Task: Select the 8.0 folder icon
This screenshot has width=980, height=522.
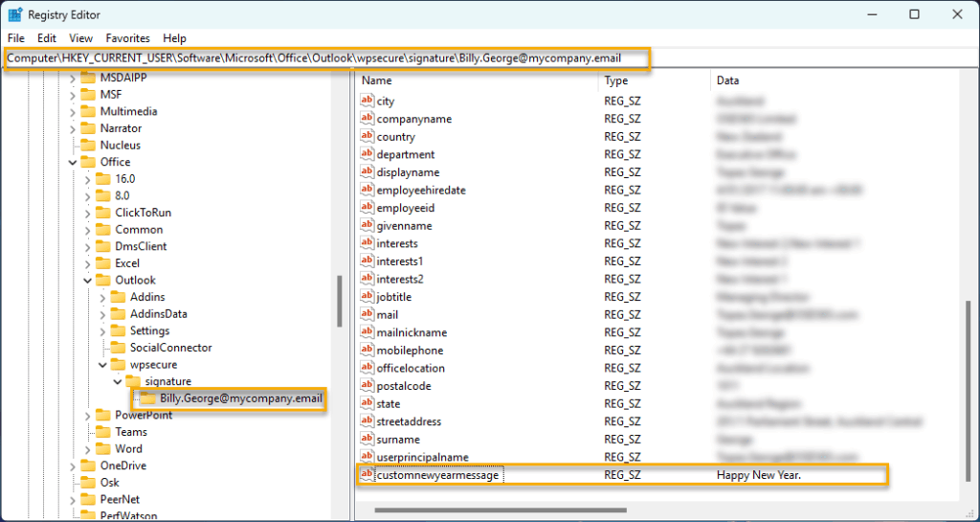Action: 102,195
